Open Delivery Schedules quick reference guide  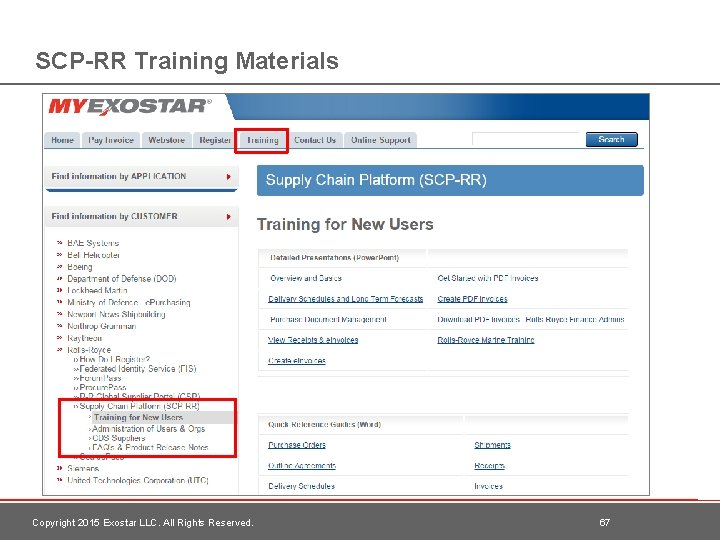click(x=301, y=486)
